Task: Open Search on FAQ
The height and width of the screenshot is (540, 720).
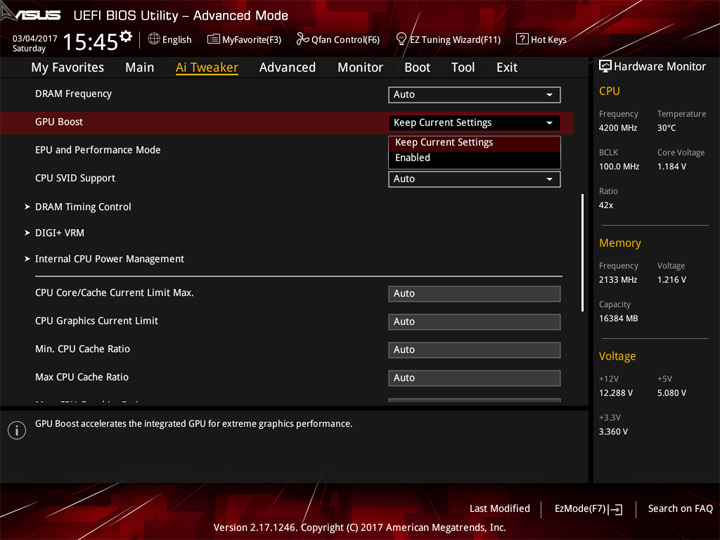Action: point(680,509)
